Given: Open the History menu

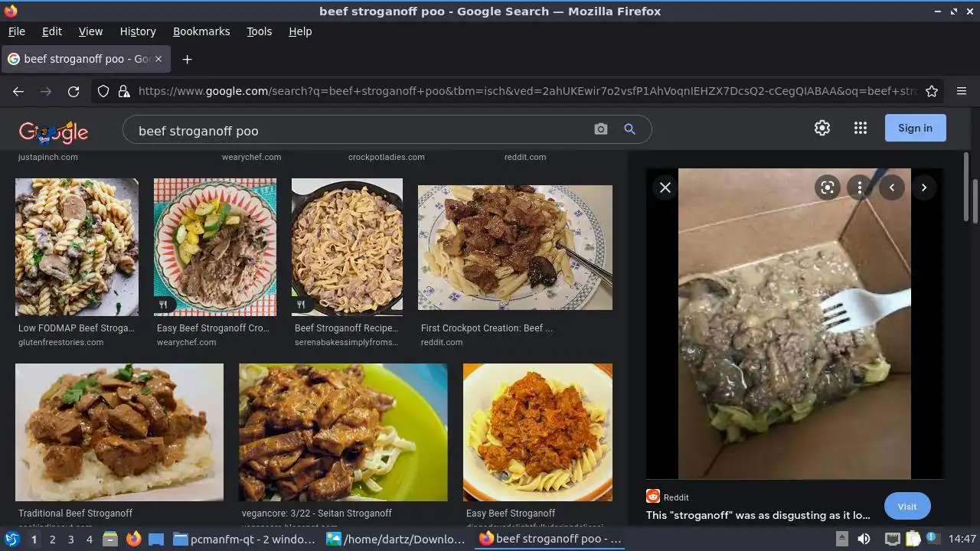Looking at the screenshot, I should pyautogui.click(x=138, y=31).
